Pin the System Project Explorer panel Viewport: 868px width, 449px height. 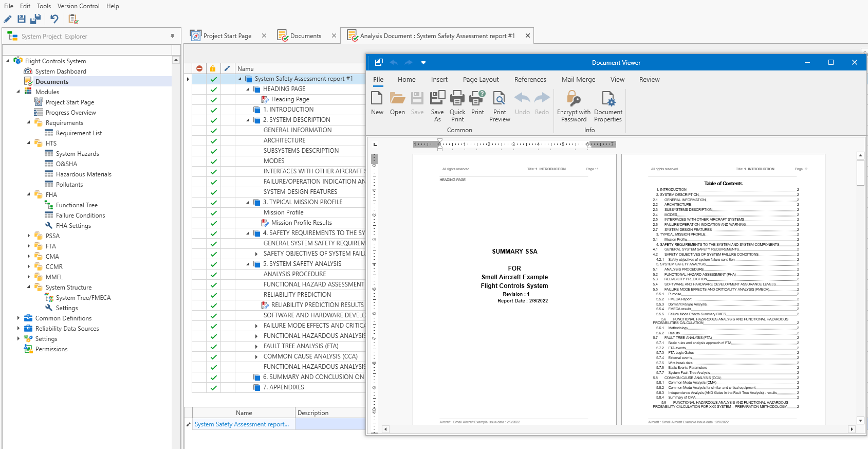tap(172, 36)
